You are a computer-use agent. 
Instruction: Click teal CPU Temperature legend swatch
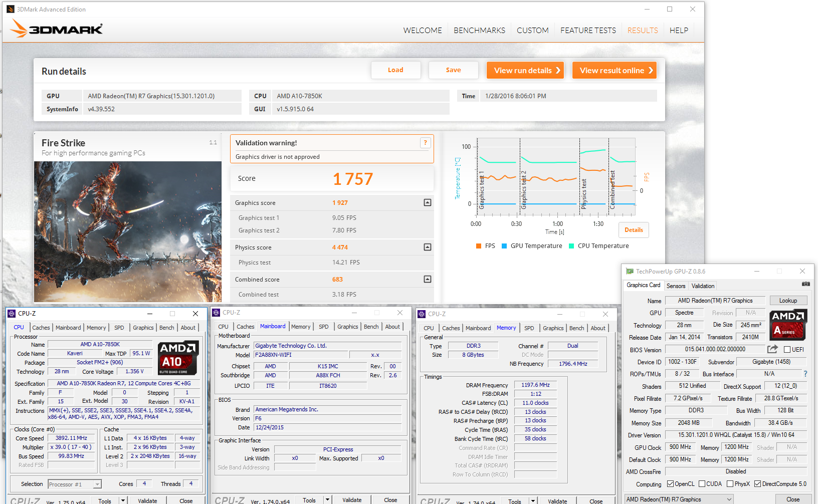[x=571, y=246]
